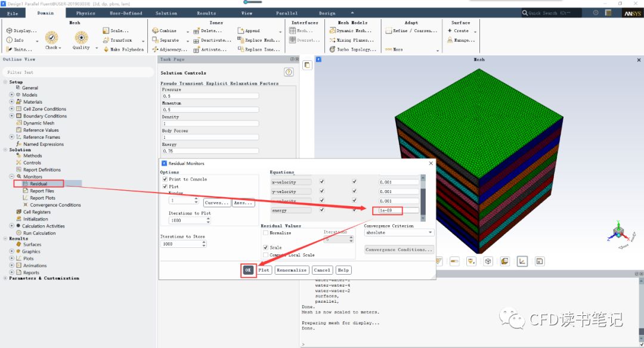This screenshot has width=644, height=348.
Task: Open Turbo Topology dialog
Action: coord(353,49)
